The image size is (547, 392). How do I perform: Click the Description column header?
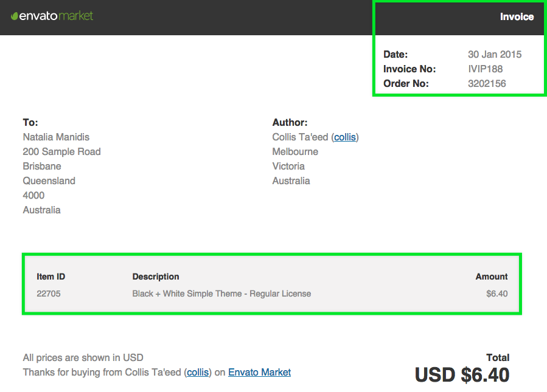[x=156, y=277]
